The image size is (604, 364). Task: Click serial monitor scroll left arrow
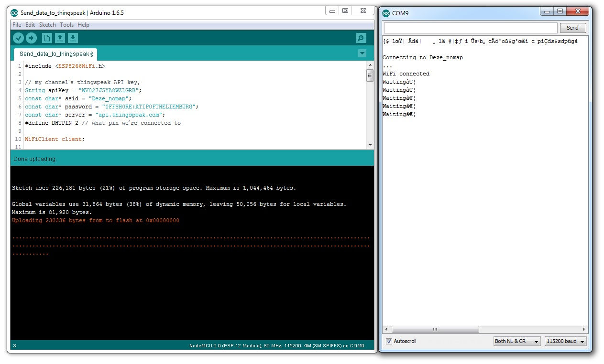pyautogui.click(x=386, y=329)
